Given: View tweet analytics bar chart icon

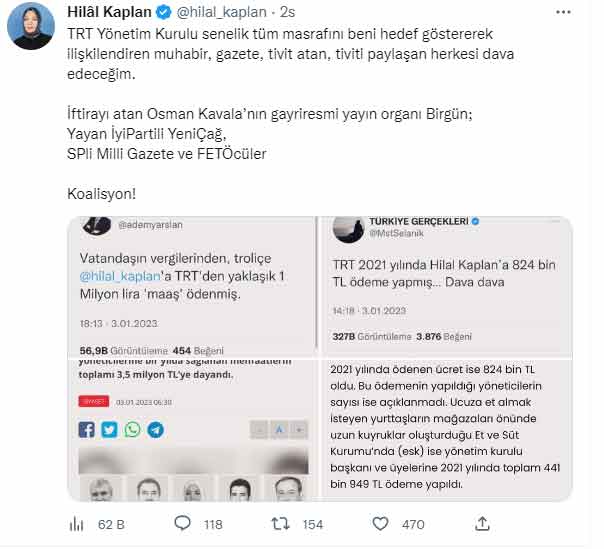Looking at the screenshot, I should [76, 524].
